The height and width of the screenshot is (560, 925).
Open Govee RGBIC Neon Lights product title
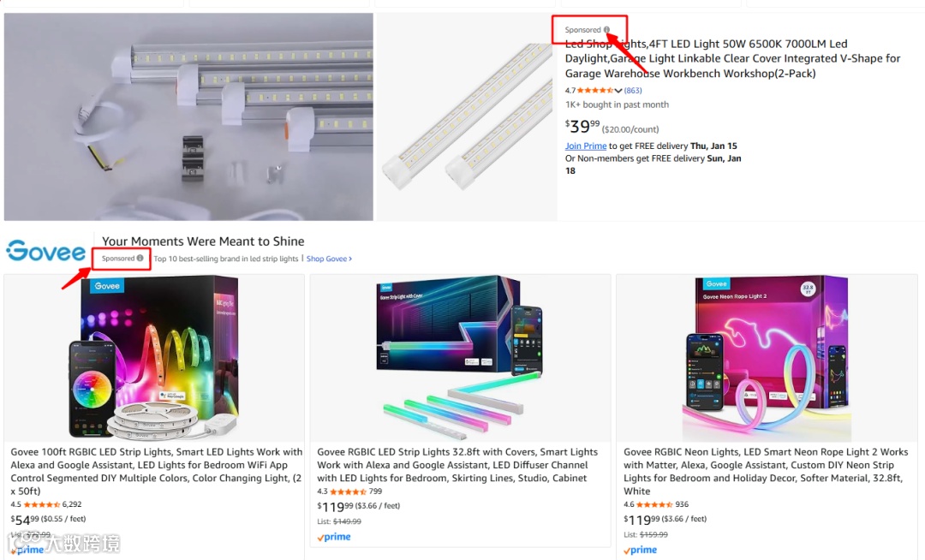765,471
